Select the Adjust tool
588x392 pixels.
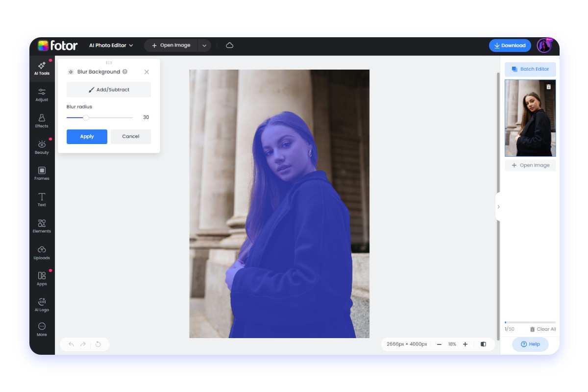coord(42,95)
